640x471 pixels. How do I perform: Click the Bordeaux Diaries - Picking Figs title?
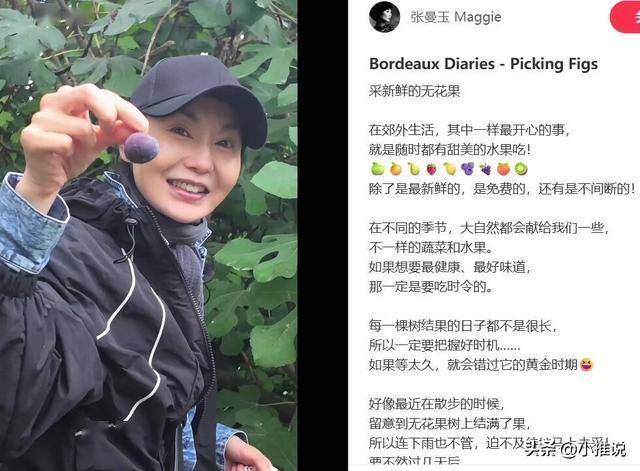(484, 64)
